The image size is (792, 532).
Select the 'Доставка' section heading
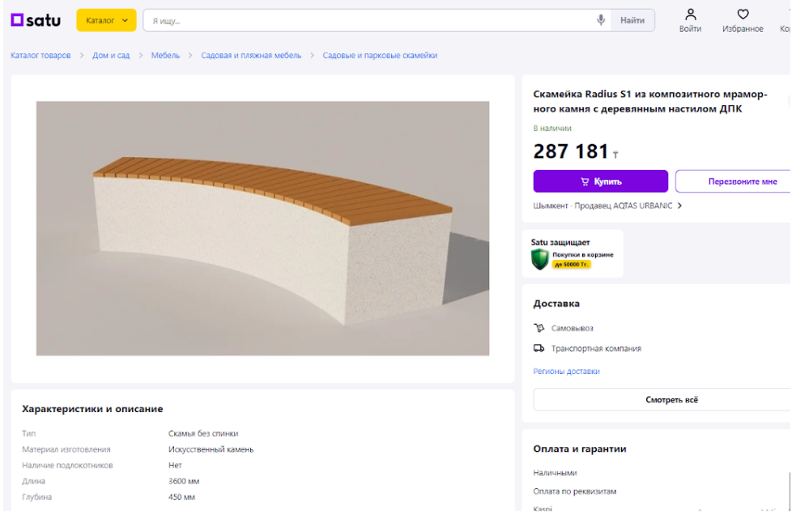coord(556,304)
